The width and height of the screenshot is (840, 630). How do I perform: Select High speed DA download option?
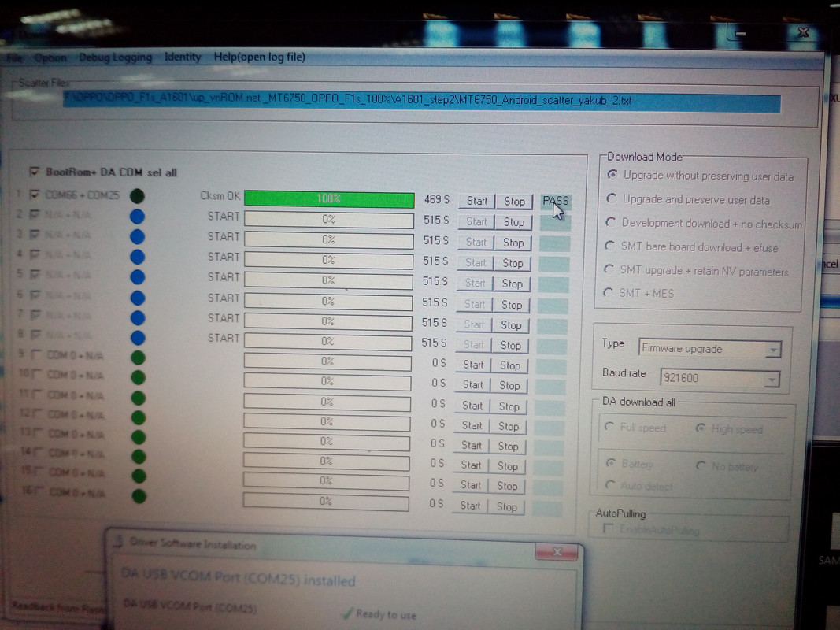[x=700, y=428]
